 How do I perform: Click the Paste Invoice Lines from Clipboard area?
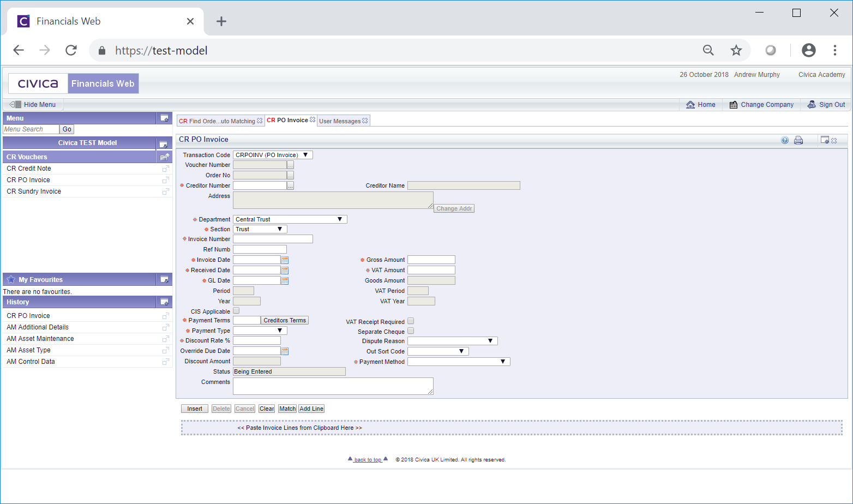[x=512, y=428]
